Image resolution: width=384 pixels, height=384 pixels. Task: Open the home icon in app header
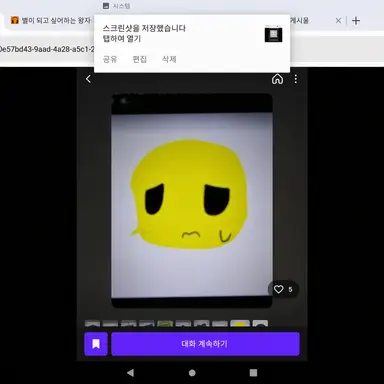(277, 79)
